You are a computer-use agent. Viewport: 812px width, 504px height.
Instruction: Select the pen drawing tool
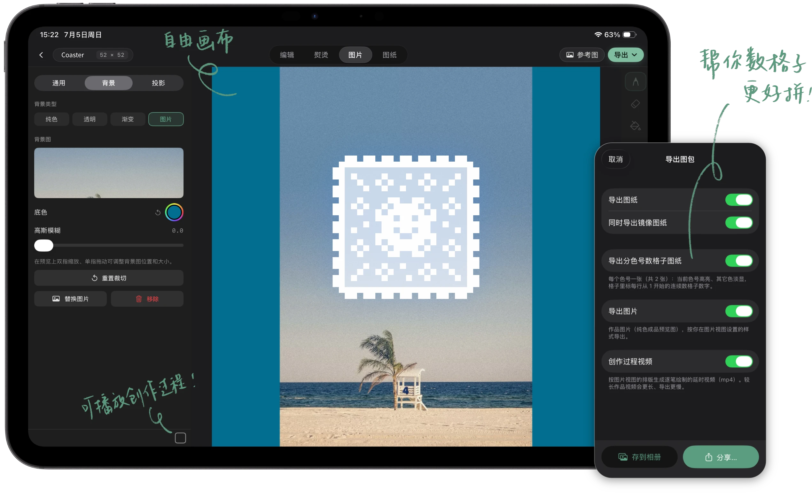[635, 82]
